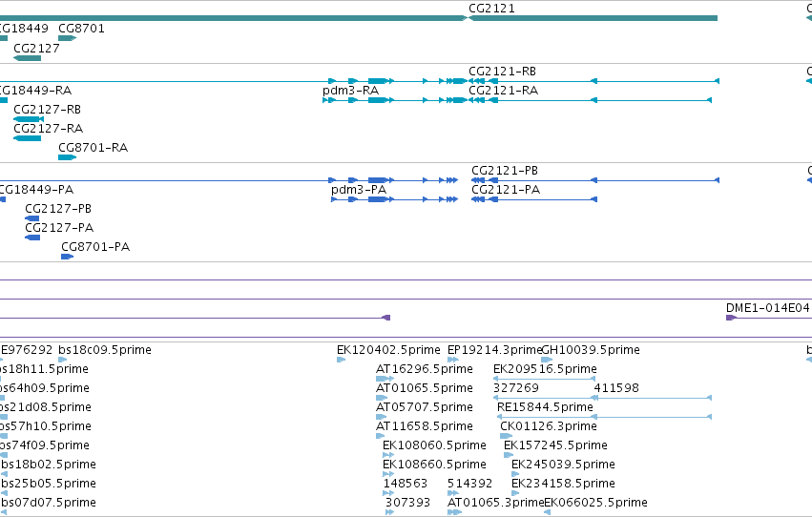Select the AT01065.5prime EST label

pos(424,388)
